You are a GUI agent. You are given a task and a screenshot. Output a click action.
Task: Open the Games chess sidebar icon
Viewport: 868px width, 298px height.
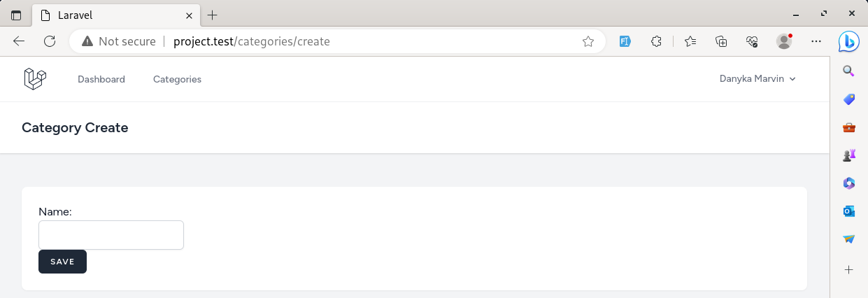coord(848,155)
